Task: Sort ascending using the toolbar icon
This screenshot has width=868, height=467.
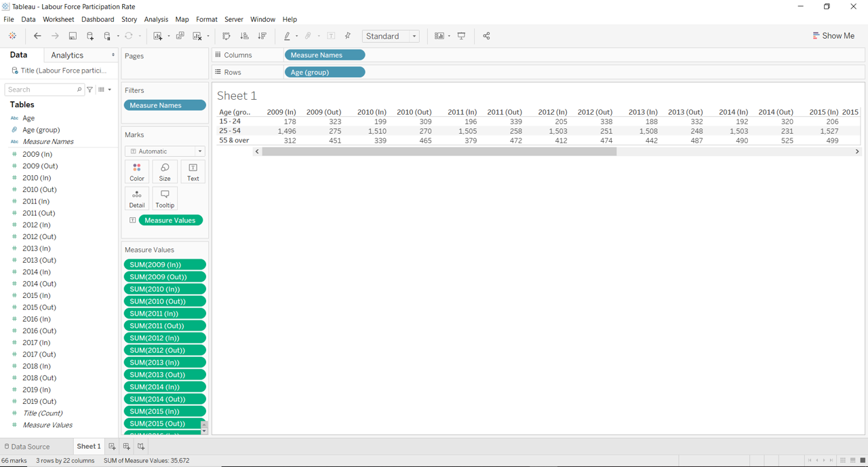Action: [244, 36]
